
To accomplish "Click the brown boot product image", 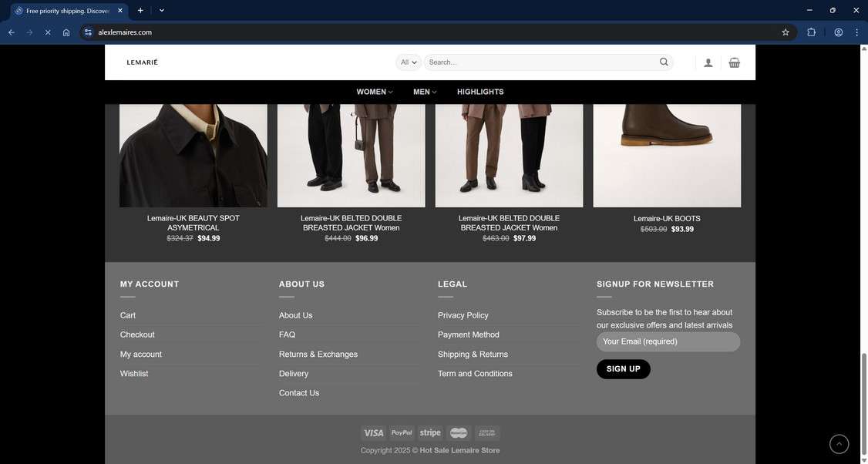I will [667, 156].
